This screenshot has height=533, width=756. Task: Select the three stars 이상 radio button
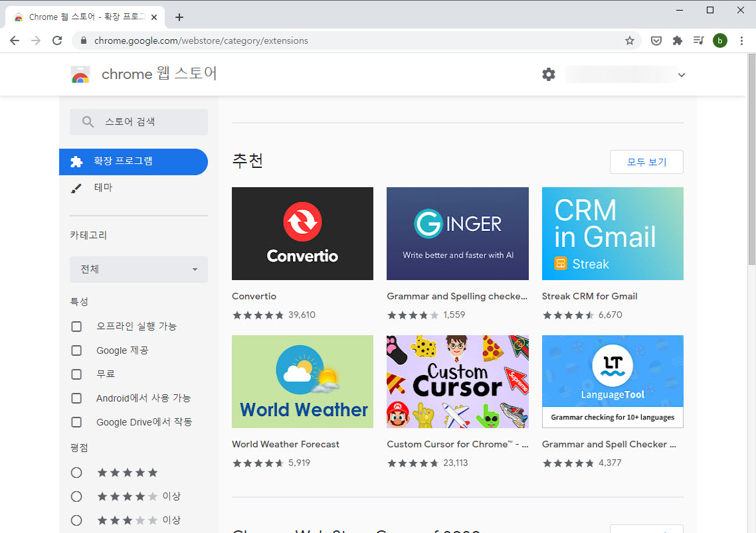coord(76,520)
